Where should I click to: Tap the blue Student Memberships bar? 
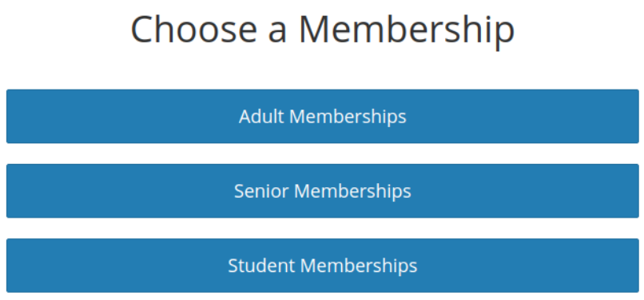323,266
